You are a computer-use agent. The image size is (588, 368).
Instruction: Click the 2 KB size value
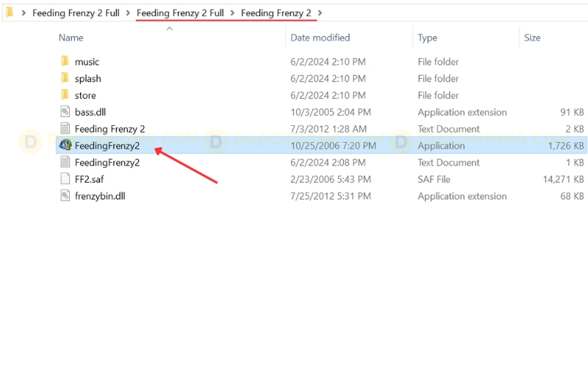[x=575, y=129]
